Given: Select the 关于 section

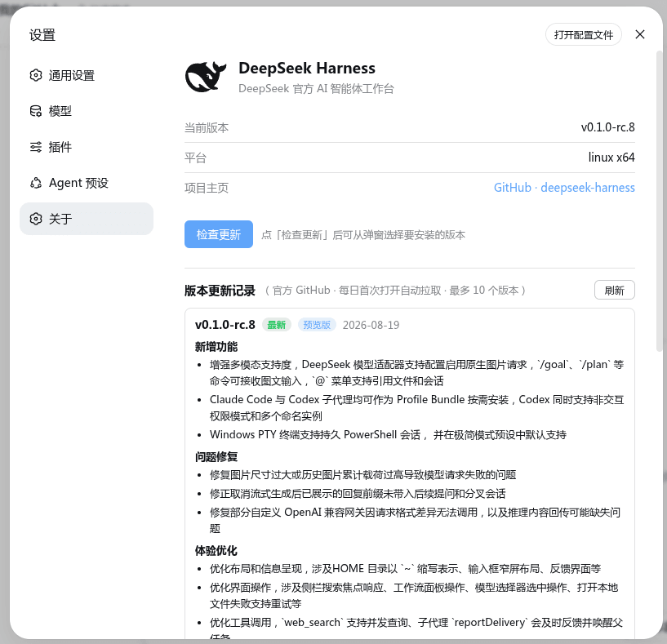Looking at the screenshot, I should (x=87, y=219).
